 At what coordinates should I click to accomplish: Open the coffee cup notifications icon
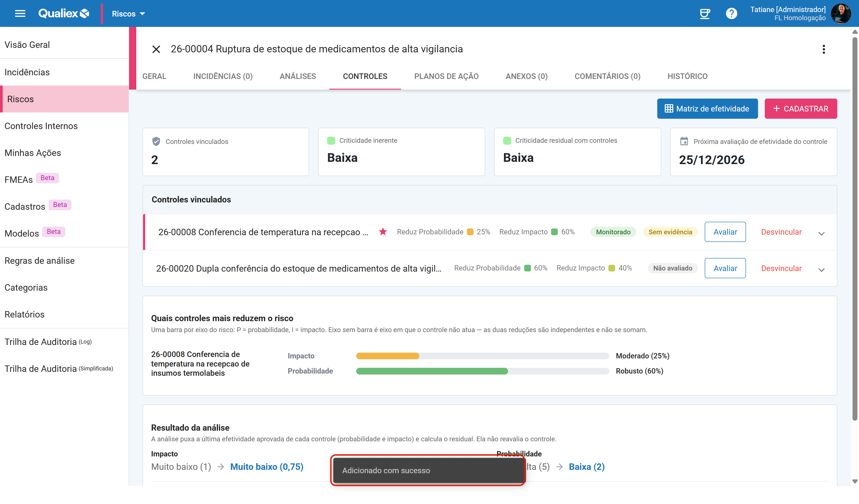[x=704, y=14]
